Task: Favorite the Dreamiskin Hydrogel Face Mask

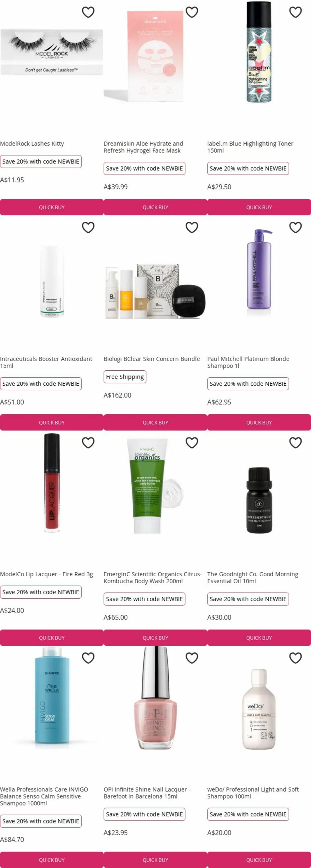Action: [192, 12]
